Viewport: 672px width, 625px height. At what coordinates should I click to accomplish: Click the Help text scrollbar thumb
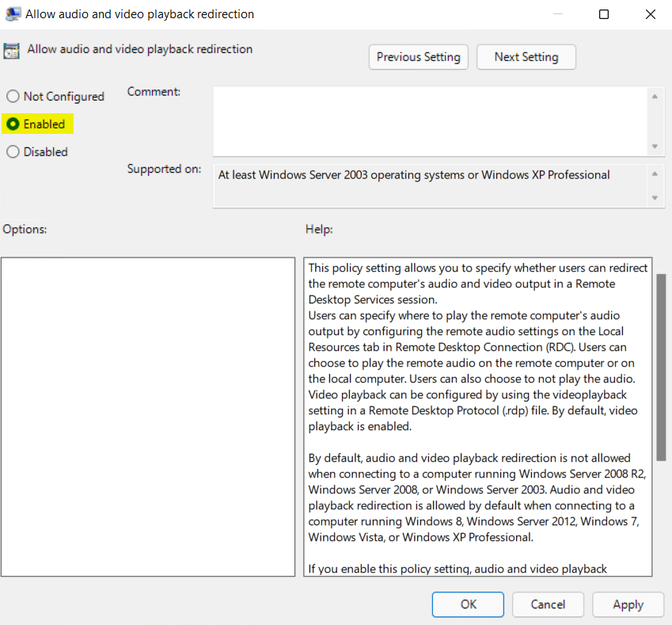point(661,368)
